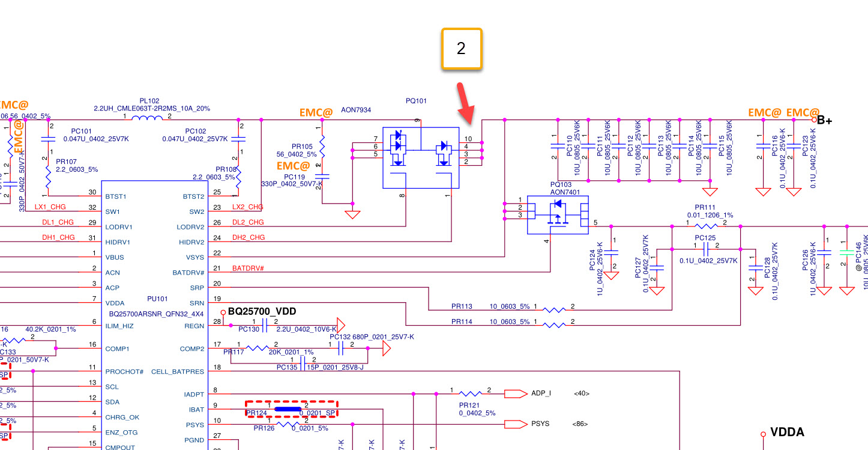Click the PQ103 MOSFET symbol body
868x450 pixels.
(558, 215)
